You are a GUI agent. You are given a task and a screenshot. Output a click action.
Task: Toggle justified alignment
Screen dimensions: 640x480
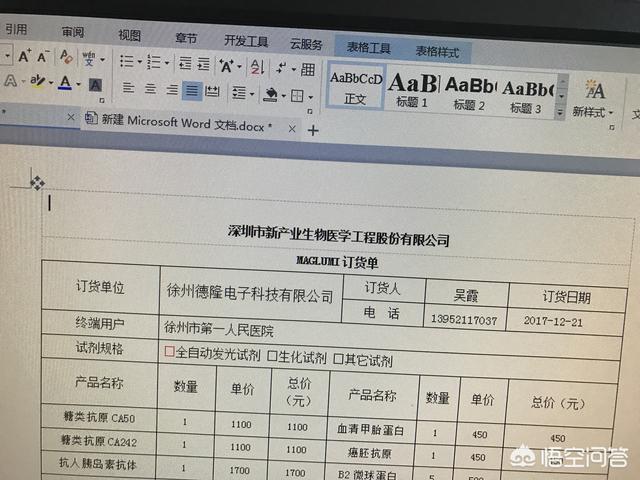[x=192, y=91]
